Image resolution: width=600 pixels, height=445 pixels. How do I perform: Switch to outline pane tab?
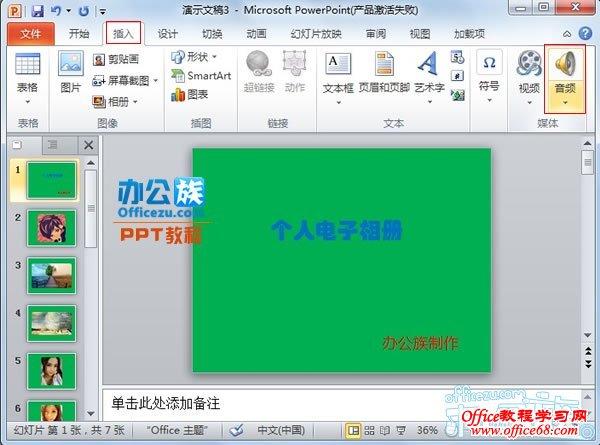click(52, 145)
